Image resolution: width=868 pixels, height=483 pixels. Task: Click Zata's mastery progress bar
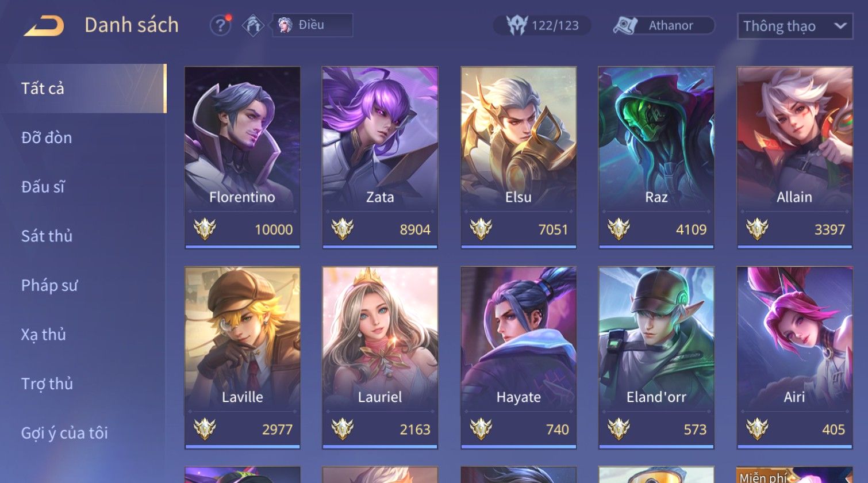point(380,247)
